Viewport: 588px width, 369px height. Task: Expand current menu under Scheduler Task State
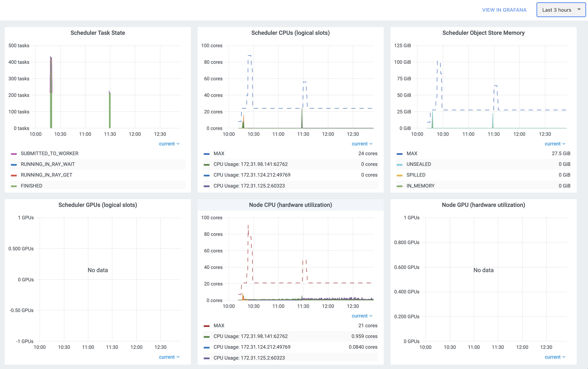(x=169, y=144)
